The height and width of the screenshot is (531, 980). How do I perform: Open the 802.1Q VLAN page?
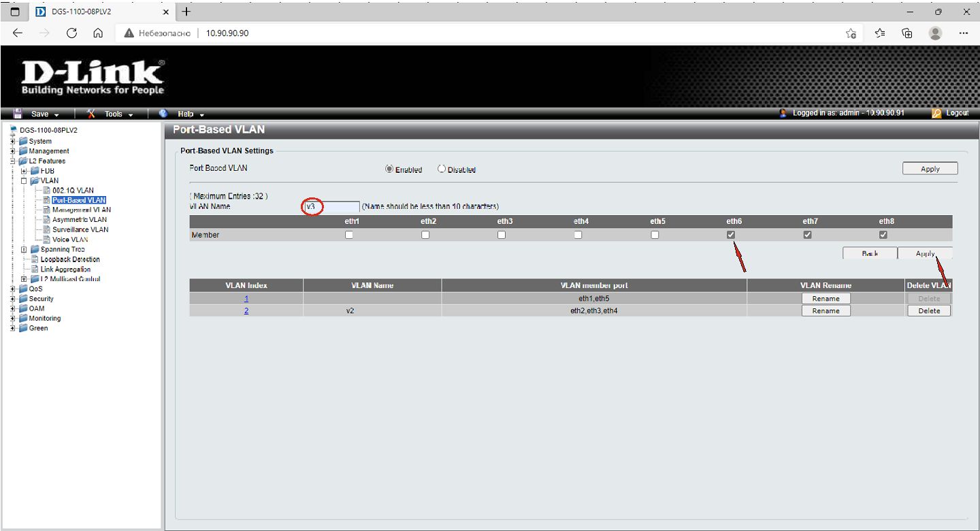[72, 191]
